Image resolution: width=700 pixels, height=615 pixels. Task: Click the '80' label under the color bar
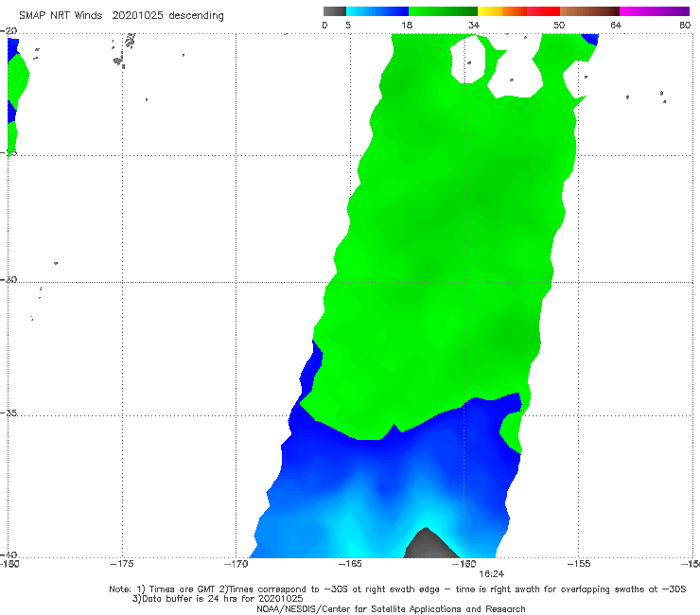[x=685, y=26]
